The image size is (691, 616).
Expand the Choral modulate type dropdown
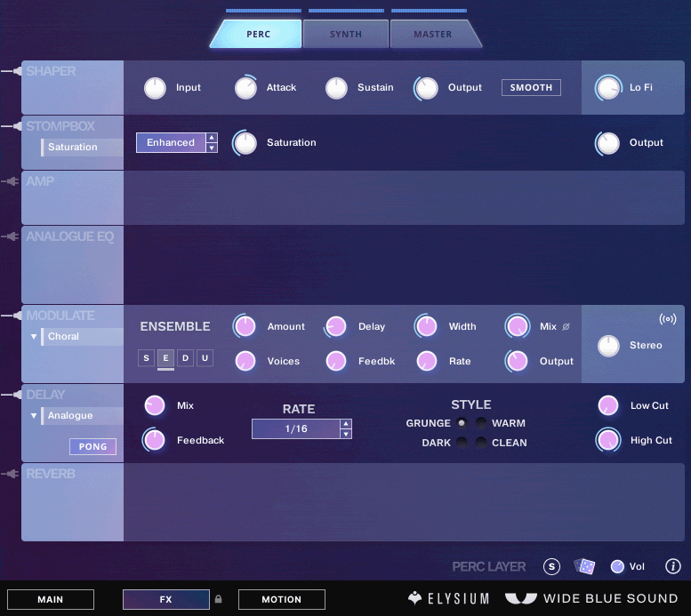34,336
